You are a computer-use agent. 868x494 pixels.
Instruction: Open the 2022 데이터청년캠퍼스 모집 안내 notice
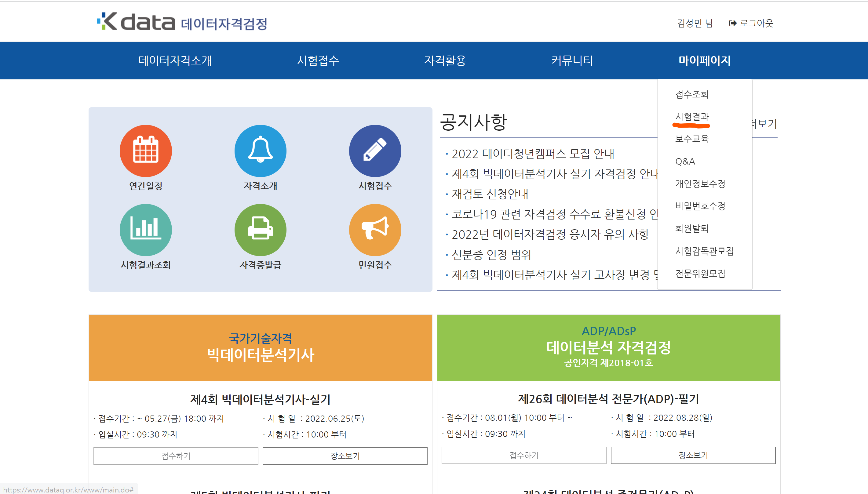(533, 154)
